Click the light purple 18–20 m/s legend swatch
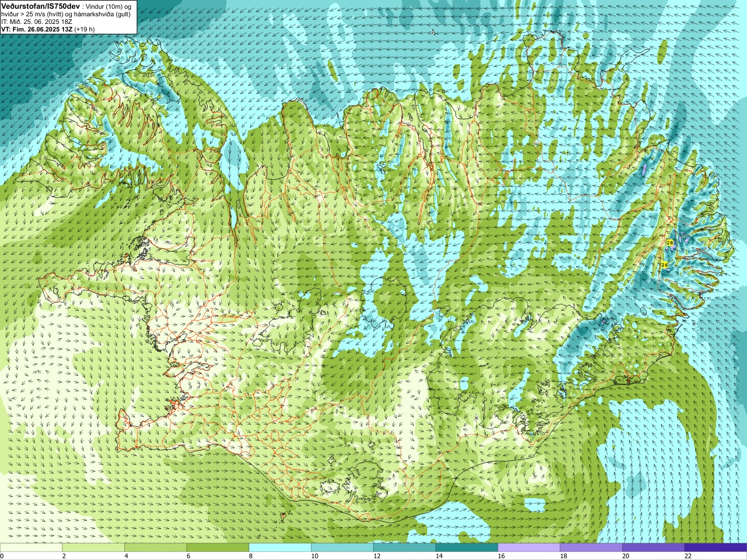 (x=591, y=547)
